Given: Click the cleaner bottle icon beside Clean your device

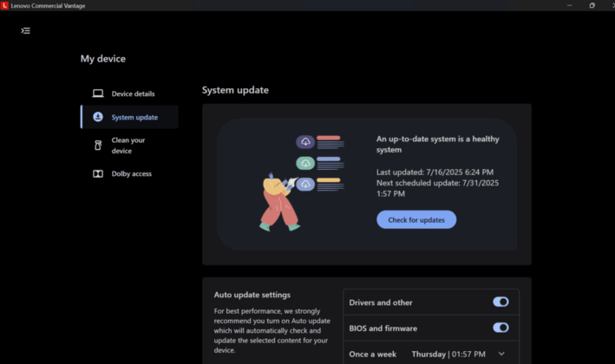Looking at the screenshot, I should (98, 146).
